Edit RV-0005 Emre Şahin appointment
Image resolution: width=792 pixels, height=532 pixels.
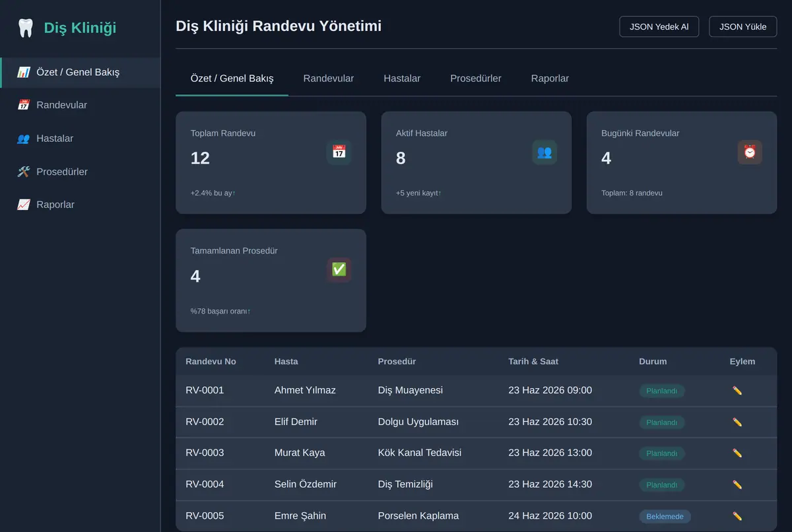(737, 516)
